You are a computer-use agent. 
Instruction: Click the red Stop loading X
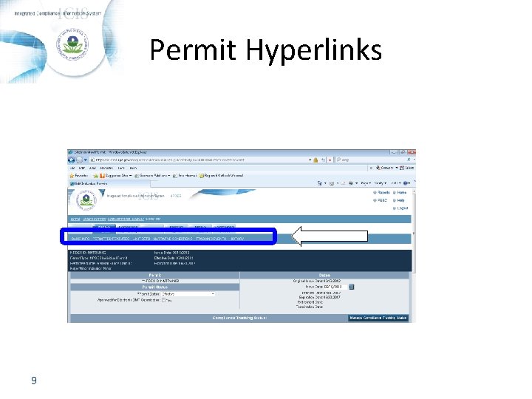point(330,160)
